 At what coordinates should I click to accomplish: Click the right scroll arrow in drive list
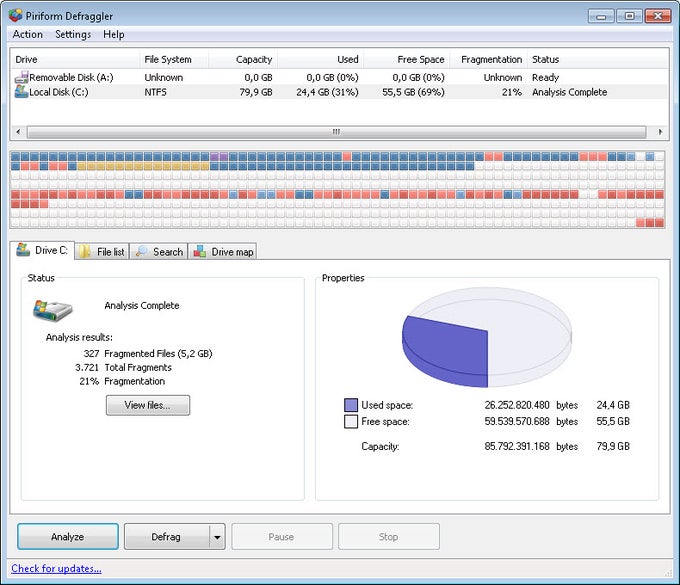pos(660,131)
